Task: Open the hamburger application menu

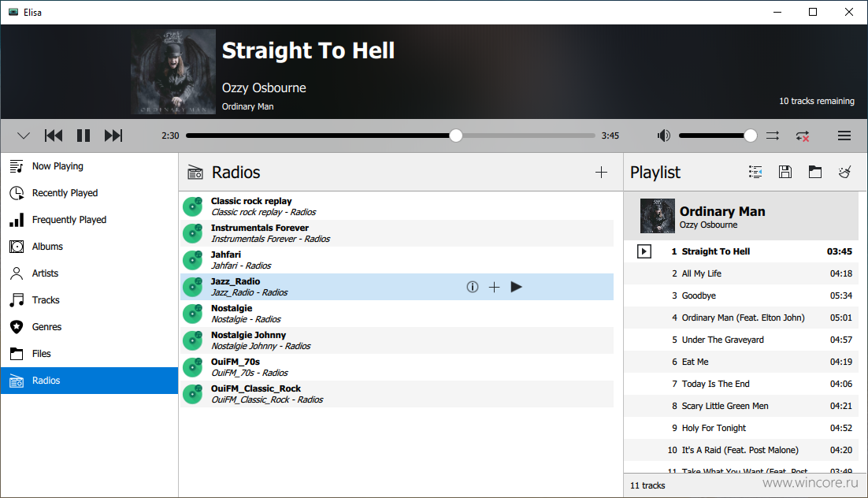Action: (x=844, y=136)
